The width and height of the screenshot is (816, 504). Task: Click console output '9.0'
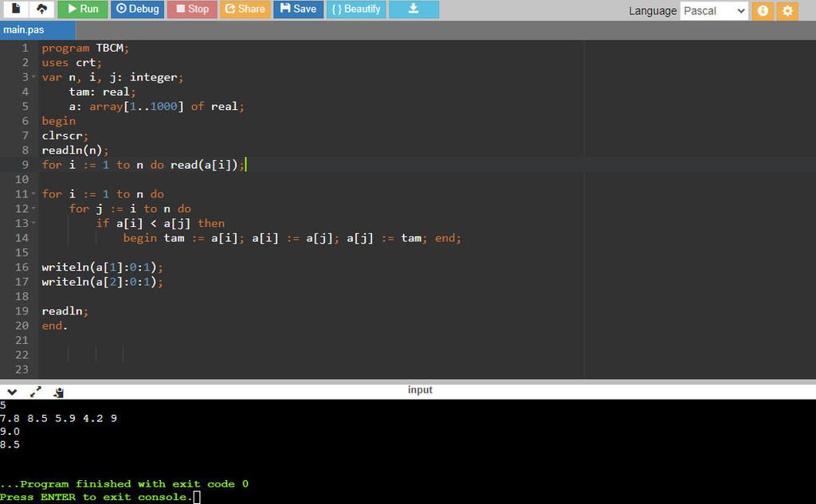pos(10,432)
